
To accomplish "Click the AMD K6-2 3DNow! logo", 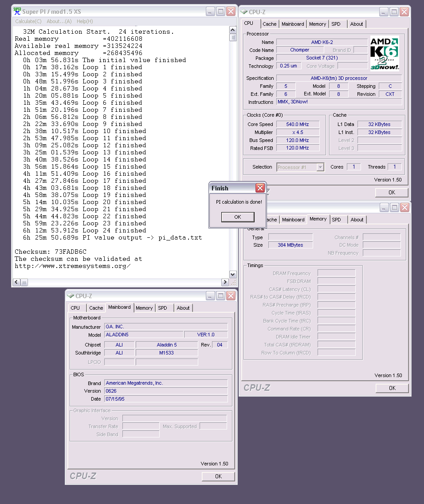I will (x=385, y=53).
